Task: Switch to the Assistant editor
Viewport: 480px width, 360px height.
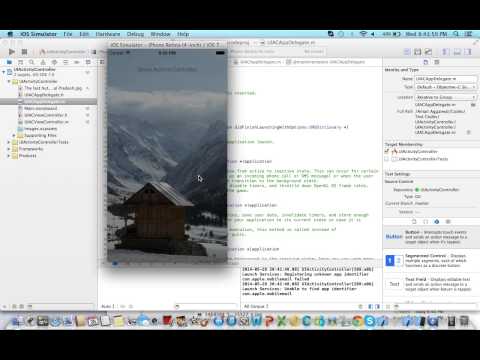Action: pos(418,52)
